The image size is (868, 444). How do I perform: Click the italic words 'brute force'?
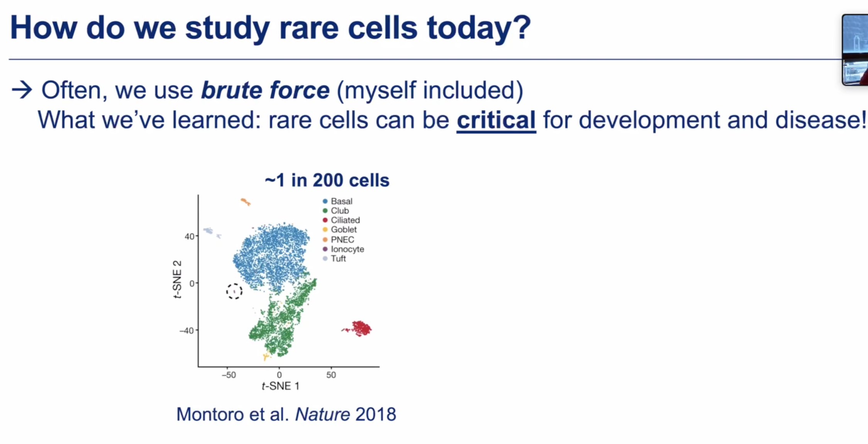coord(265,90)
